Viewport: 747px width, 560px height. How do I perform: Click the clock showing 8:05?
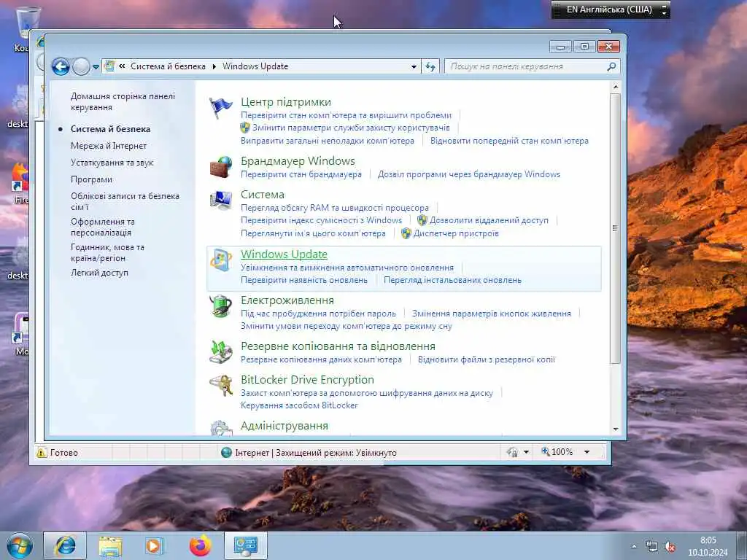tap(708, 540)
